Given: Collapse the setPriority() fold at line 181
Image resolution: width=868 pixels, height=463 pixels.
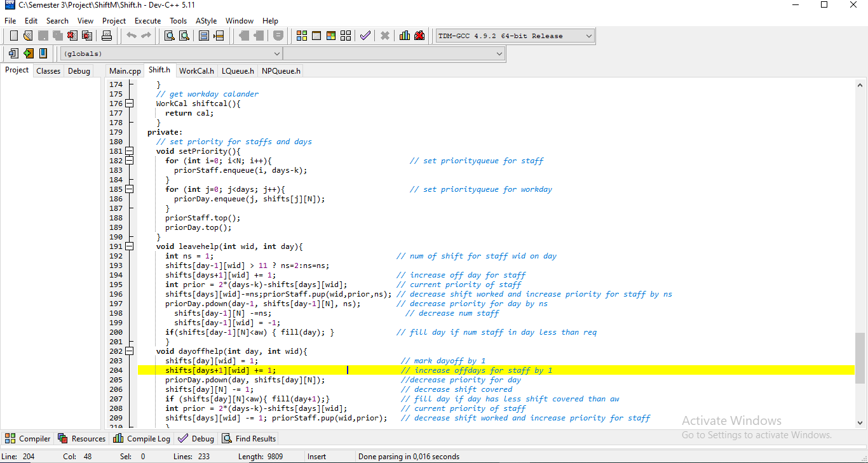Looking at the screenshot, I should click(x=130, y=151).
